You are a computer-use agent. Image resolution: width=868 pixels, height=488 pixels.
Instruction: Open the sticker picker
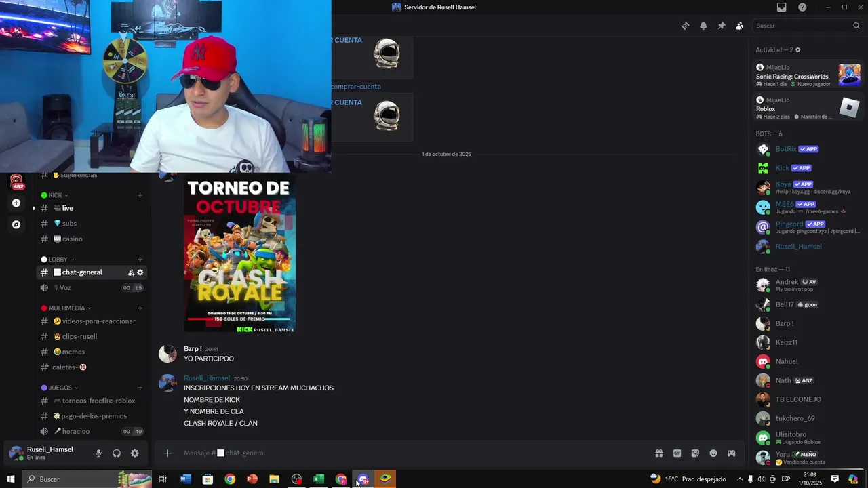tap(695, 453)
